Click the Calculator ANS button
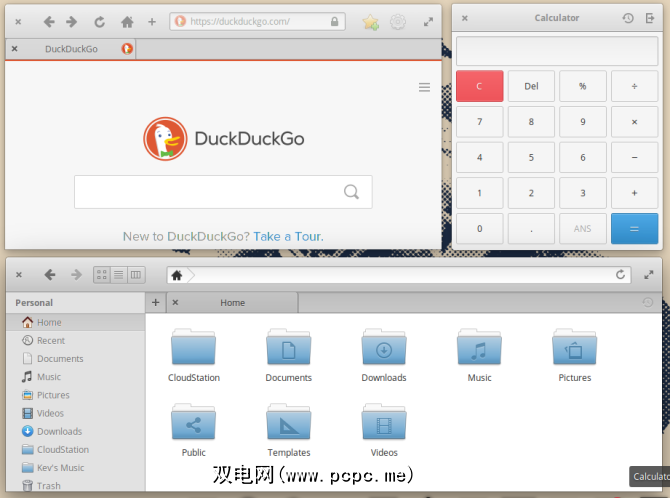This screenshot has width=670, height=498. click(x=583, y=229)
